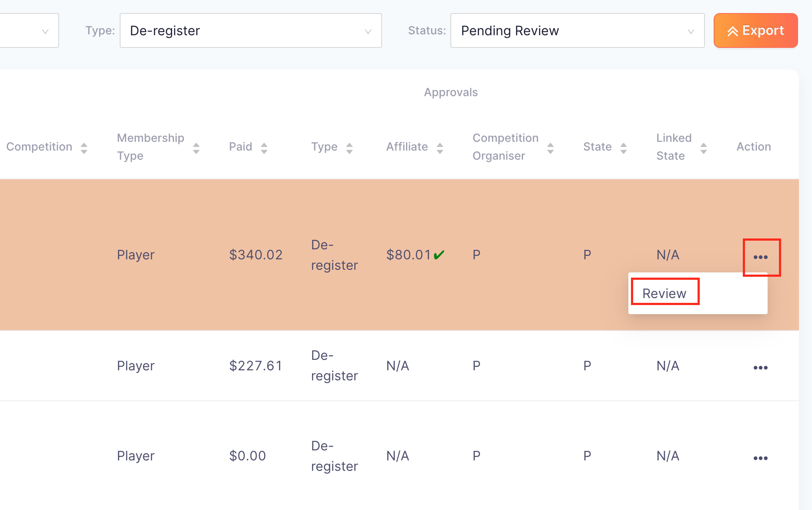
Task: Expand the partially visible dropdown left of Type
Action: 29,30
